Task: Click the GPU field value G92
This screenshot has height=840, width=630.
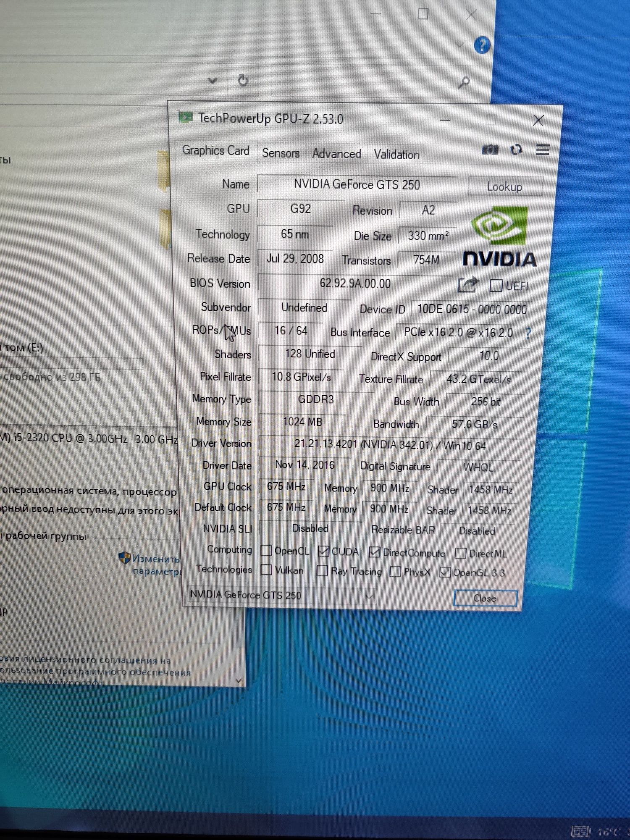Action: (300, 209)
